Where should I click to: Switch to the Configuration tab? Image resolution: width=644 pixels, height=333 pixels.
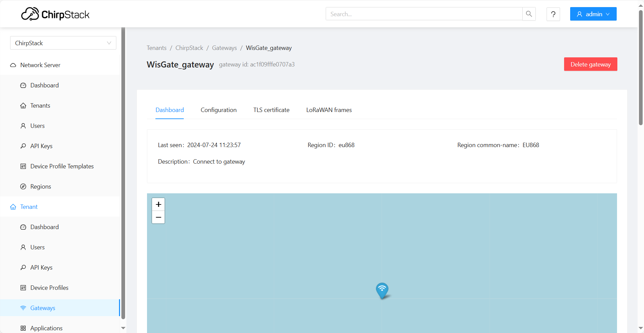pos(218,110)
